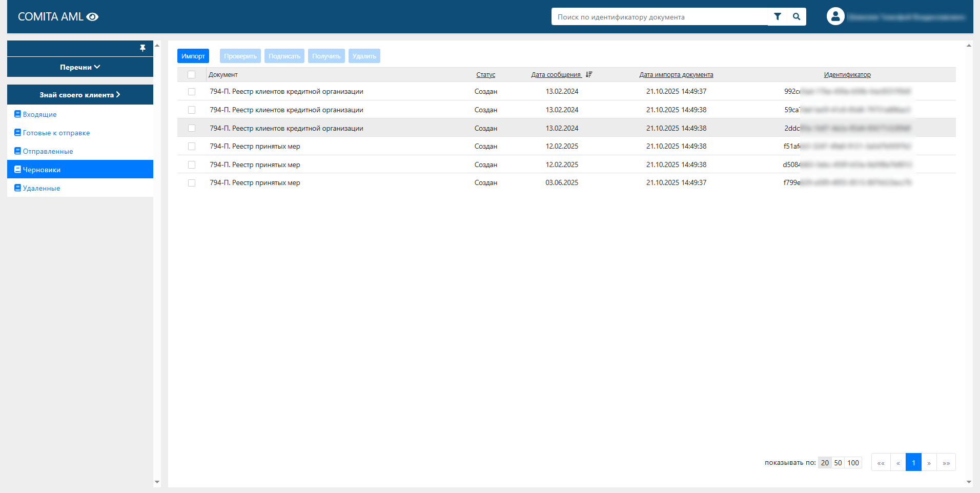This screenshot has width=980, height=493.
Task: Tick the select-all checkbox in table header
Action: (191, 75)
